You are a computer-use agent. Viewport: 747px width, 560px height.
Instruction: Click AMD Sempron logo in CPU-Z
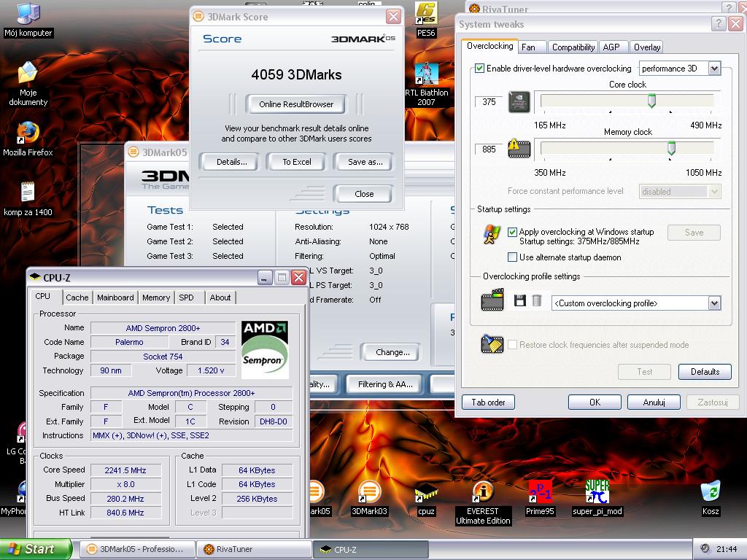click(x=265, y=350)
